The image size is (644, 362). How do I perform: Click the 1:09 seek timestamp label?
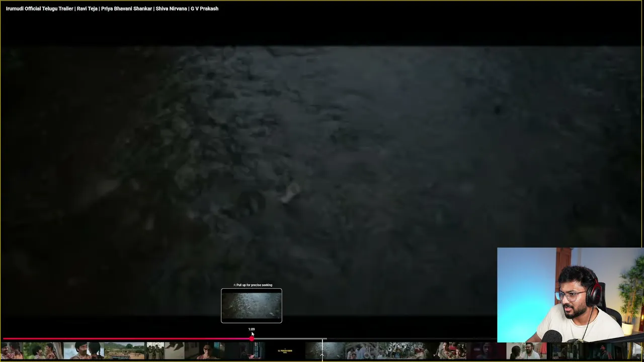tap(252, 329)
